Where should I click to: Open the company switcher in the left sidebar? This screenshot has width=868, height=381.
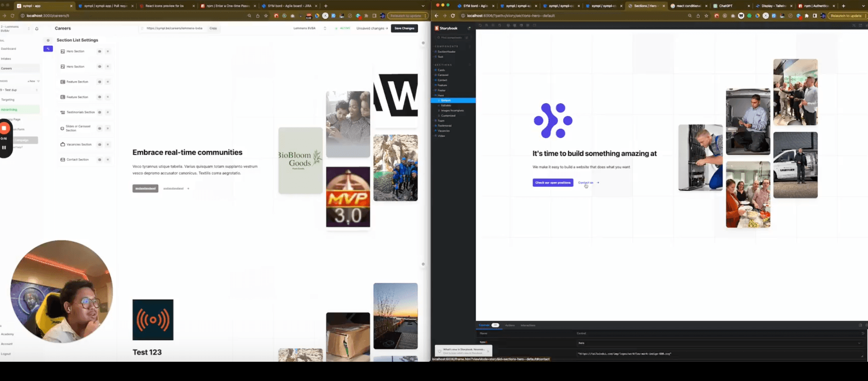[x=15, y=28]
